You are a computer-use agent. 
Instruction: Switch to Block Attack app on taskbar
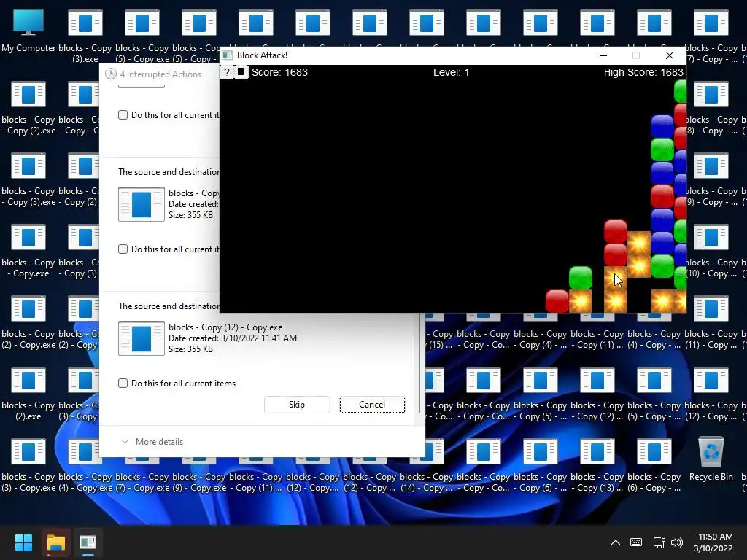[x=88, y=542]
